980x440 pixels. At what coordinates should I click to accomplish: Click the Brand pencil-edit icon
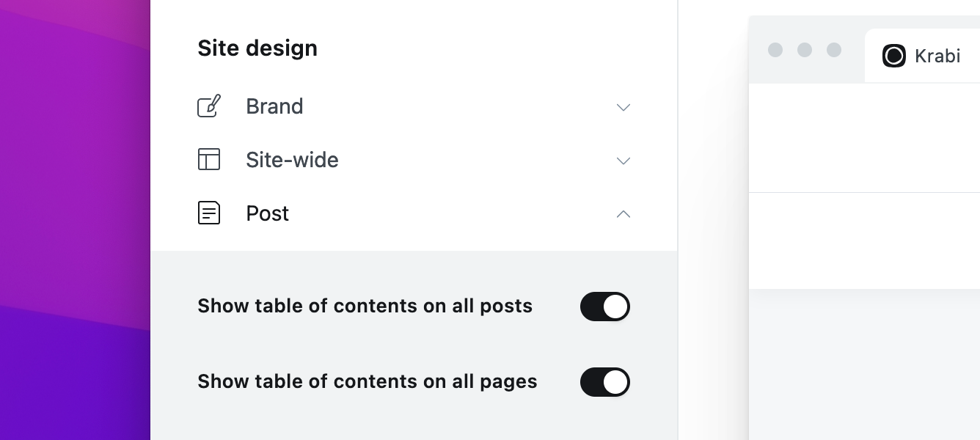[209, 106]
